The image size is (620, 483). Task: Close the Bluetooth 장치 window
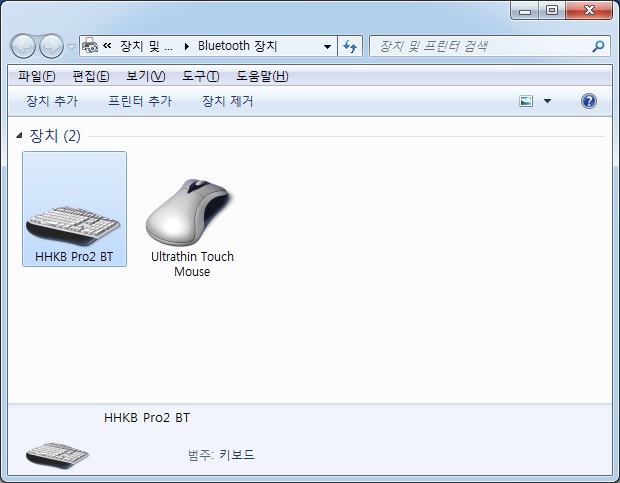pos(589,10)
